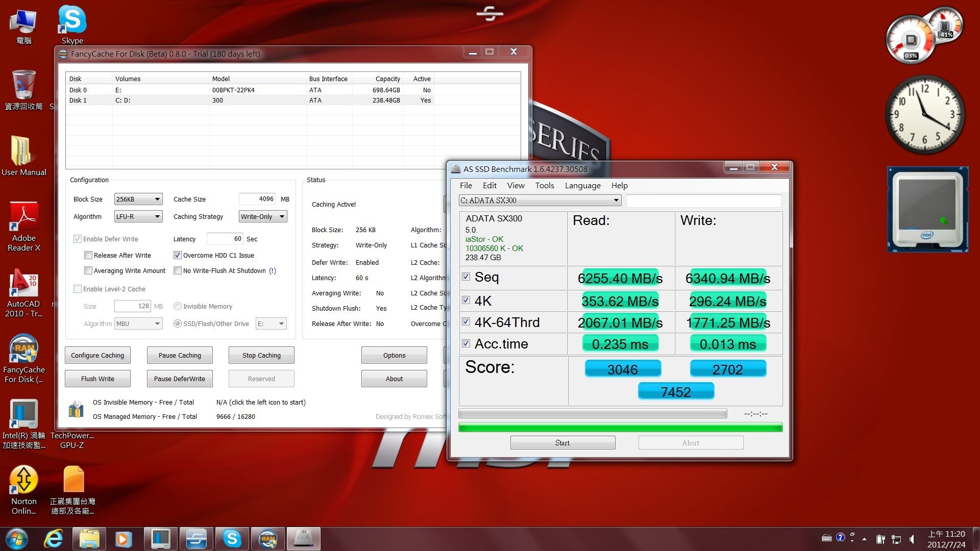The height and width of the screenshot is (551, 980).
Task: Click the FancyCache Options button
Action: pos(394,355)
